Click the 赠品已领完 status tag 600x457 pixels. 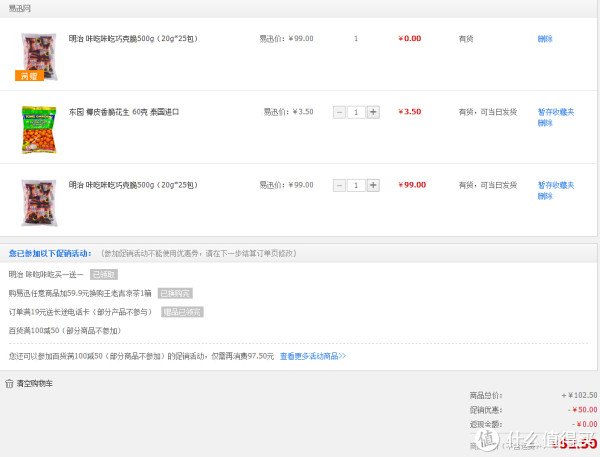[182, 312]
